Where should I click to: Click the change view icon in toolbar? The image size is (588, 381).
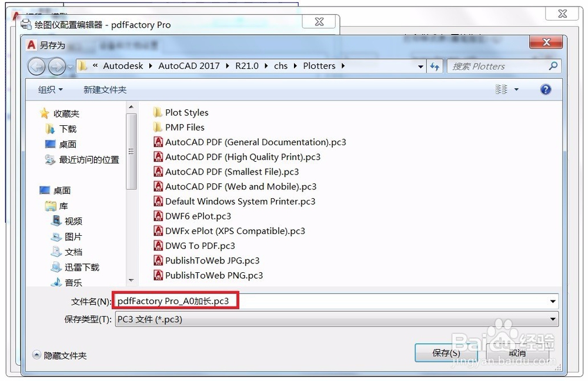tap(501, 89)
